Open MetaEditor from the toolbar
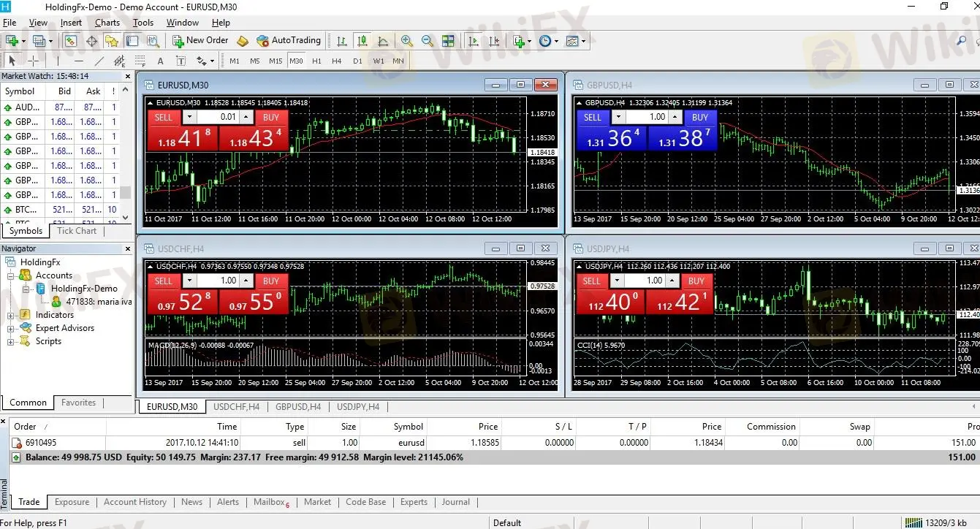 click(x=242, y=41)
